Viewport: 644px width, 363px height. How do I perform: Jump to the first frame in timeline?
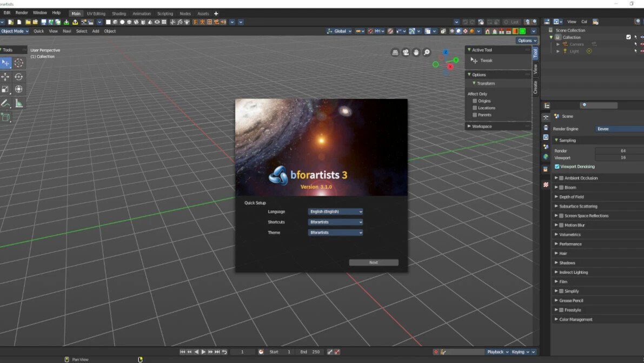[182, 352]
